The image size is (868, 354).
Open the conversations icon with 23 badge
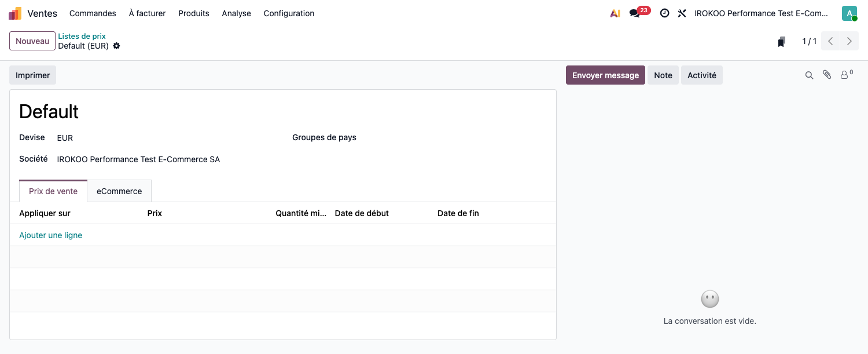point(639,12)
